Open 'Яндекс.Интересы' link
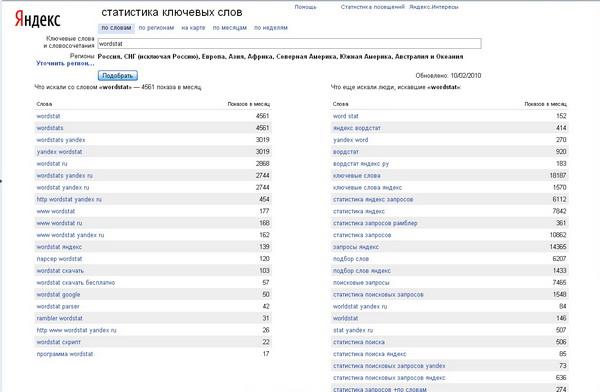600x392 pixels. point(434,7)
